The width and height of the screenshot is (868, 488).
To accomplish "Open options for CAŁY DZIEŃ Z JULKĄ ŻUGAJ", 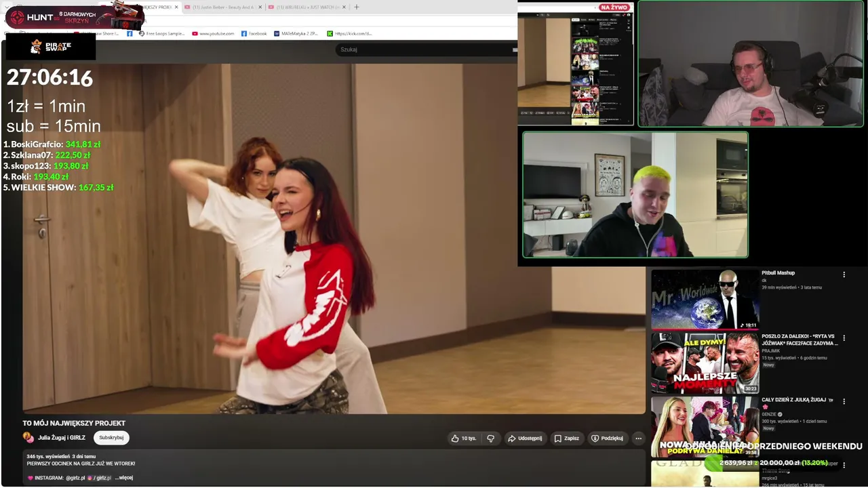I will click(x=844, y=401).
